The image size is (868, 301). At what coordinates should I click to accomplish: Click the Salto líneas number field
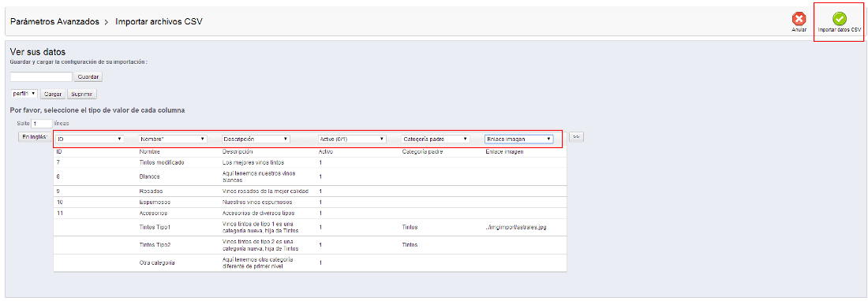point(42,123)
